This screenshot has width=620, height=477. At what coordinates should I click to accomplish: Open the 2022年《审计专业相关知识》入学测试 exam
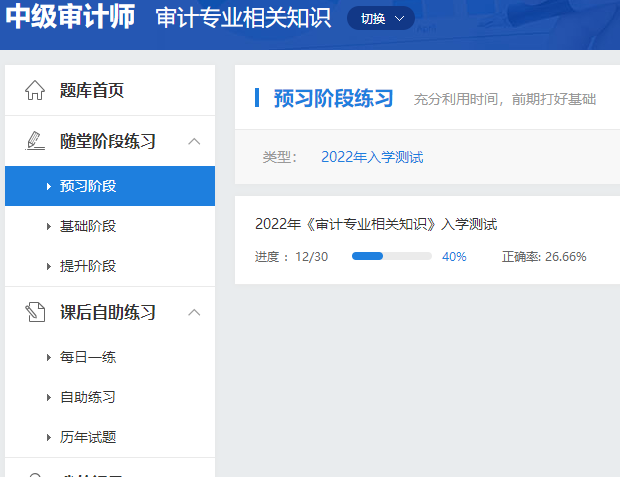[x=376, y=224]
